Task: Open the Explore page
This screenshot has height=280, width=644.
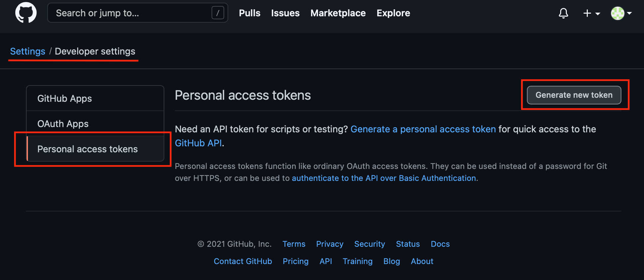Action: coord(393,13)
